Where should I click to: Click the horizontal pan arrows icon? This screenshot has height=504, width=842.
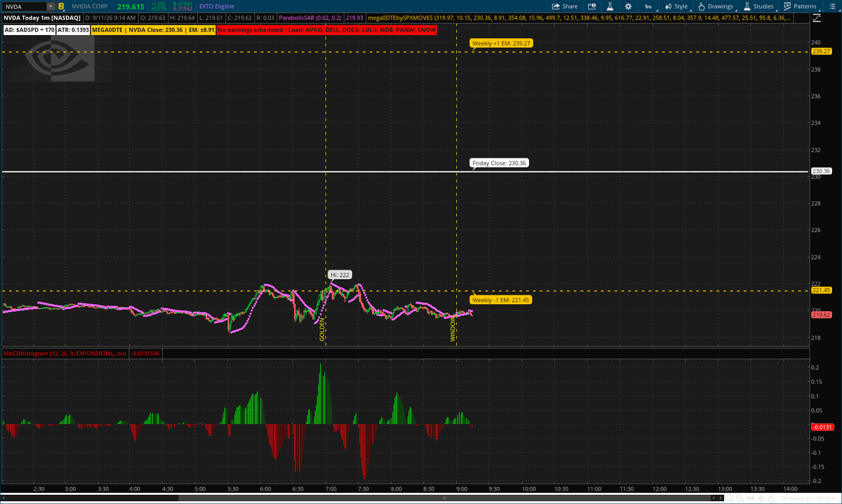[750, 498]
